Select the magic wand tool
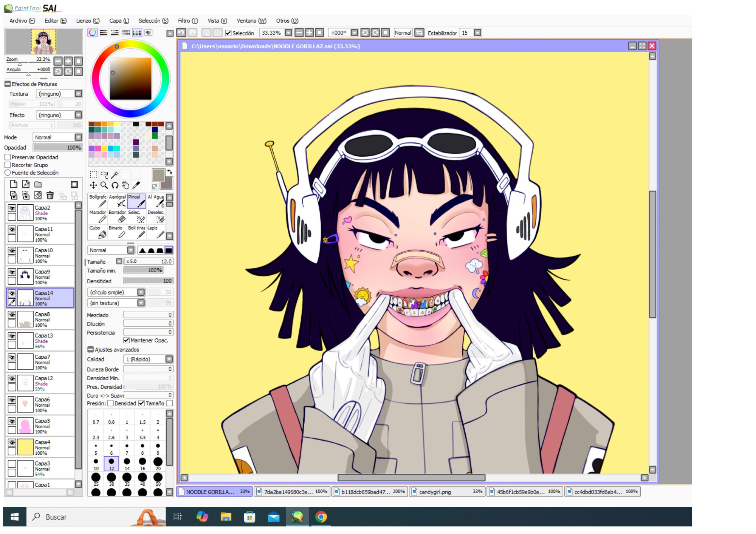The width and height of the screenshot is (756, 534). (115, 174)
